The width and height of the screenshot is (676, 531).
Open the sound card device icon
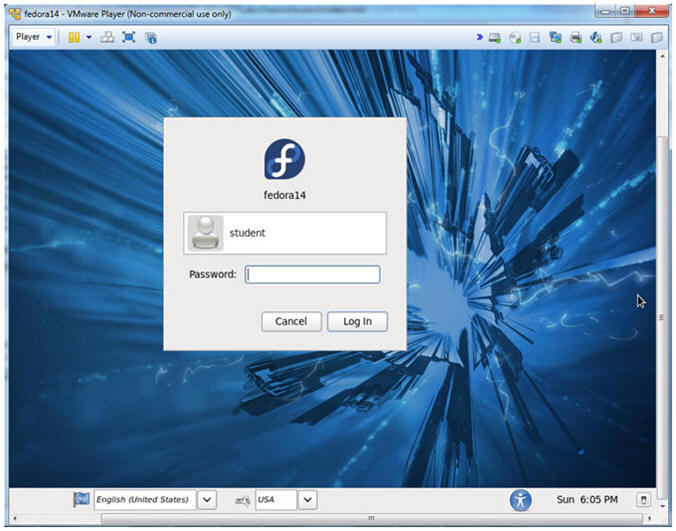click(596, 38)
